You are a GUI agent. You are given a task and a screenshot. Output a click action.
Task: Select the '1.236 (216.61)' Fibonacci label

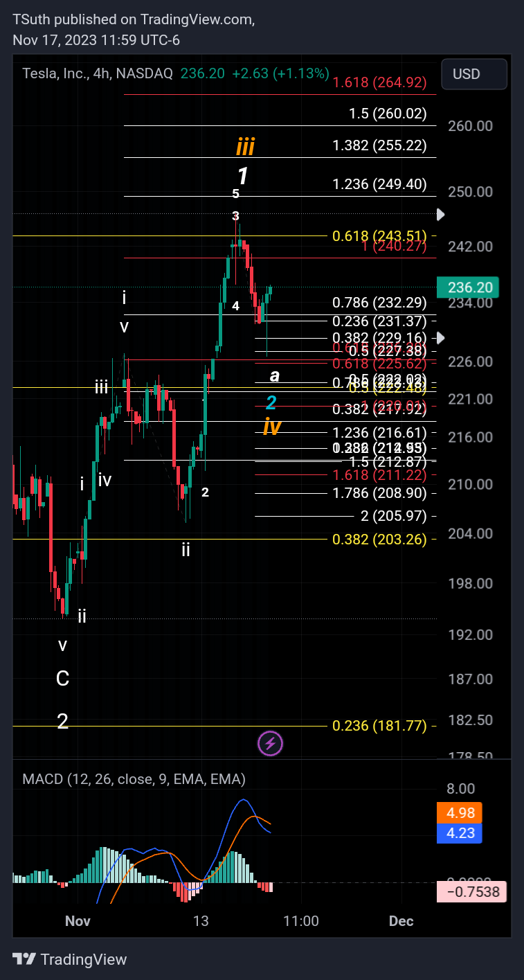(x=379, y=433)
